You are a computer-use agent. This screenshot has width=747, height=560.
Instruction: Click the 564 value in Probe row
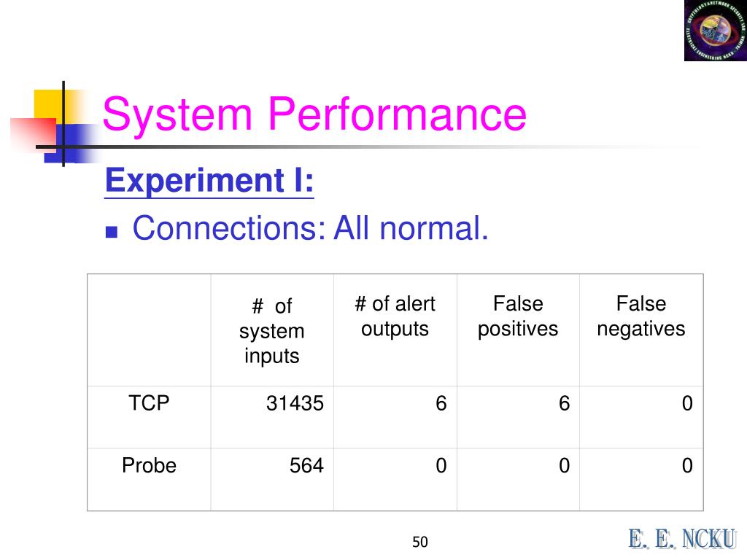[x=306, y=466]
